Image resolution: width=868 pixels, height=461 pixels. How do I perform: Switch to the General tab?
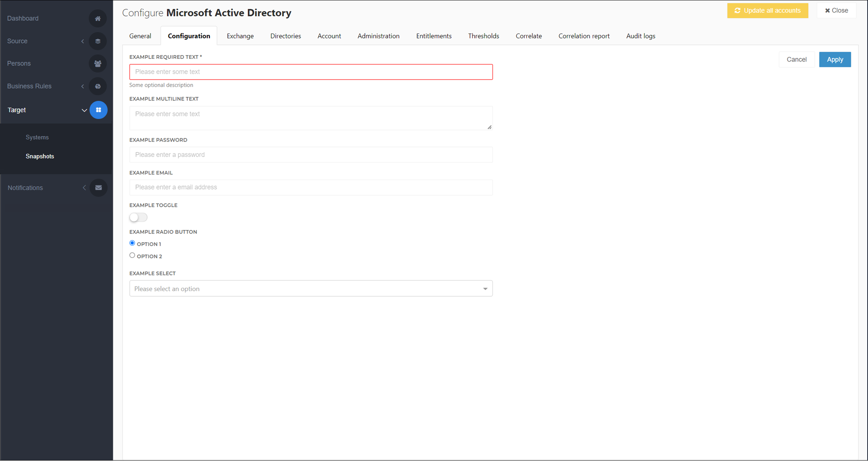coord(140,36)
